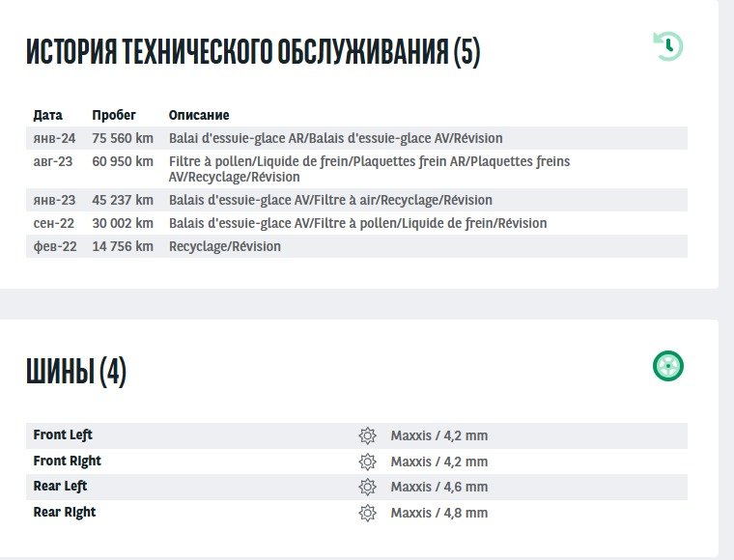Click the service history clock icon

(x=667, y=45)
